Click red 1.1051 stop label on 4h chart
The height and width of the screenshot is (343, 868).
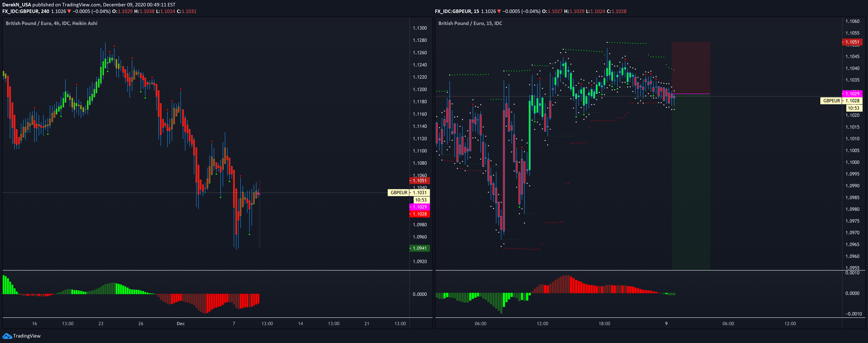pos(419,180)
